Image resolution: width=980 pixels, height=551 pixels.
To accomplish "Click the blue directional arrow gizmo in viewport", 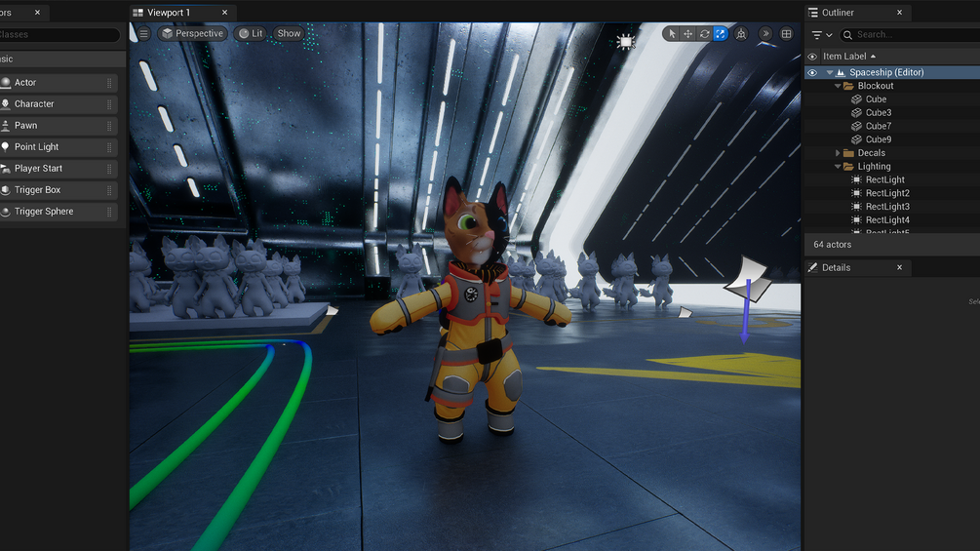I will coord(746,311).
